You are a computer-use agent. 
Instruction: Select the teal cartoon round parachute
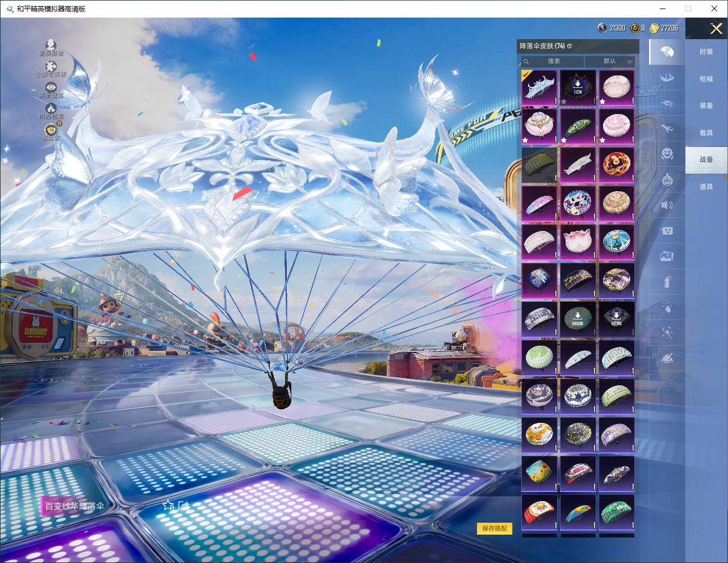617,242
